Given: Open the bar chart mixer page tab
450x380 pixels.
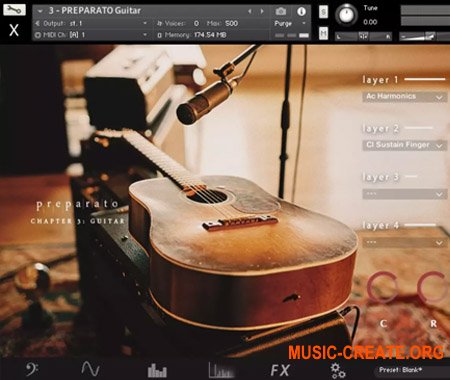Looking at the screenshot, I should tap(157, 370).
